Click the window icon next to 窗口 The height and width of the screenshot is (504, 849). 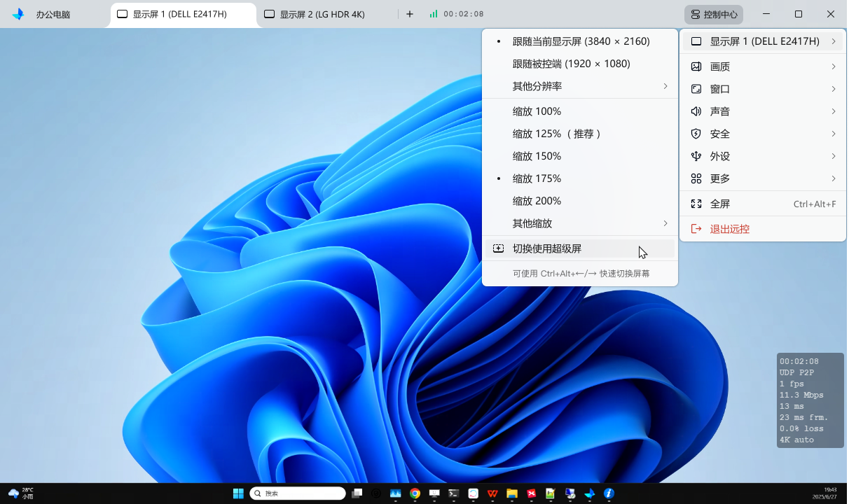point(696,89)
